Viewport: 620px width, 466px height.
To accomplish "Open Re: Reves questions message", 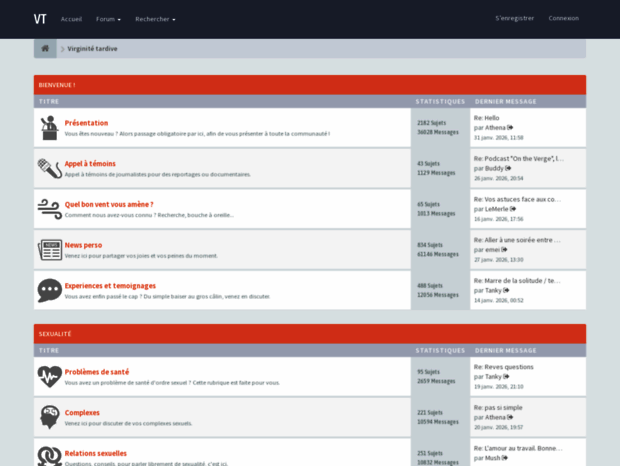I will pyautogui.click(x=504, y=367).
